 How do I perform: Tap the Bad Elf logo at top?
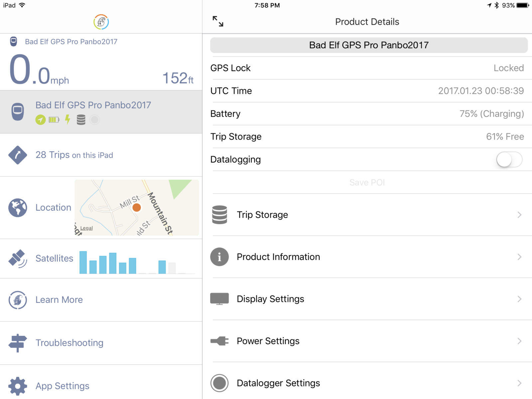(x=101, y=22)
